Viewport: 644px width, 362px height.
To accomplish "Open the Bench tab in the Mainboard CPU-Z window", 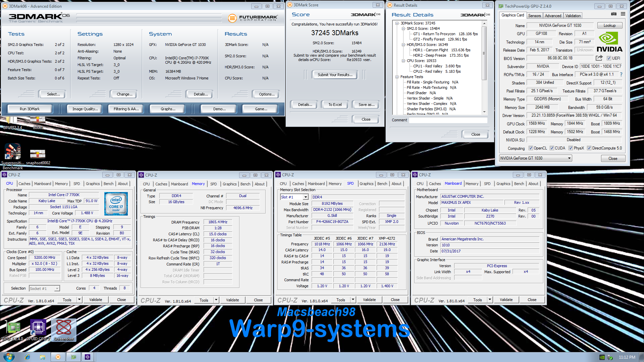I will point(519,184).
